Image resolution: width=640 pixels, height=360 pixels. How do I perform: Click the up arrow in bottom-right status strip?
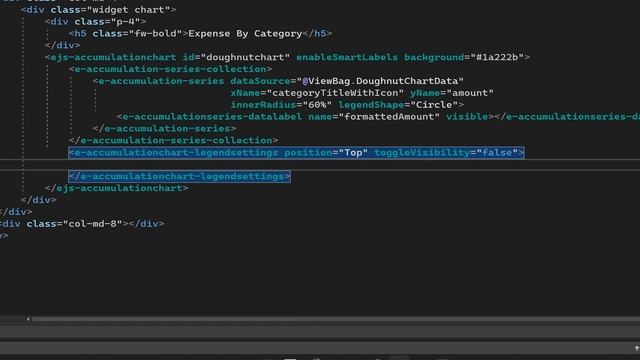coord(636,349)
